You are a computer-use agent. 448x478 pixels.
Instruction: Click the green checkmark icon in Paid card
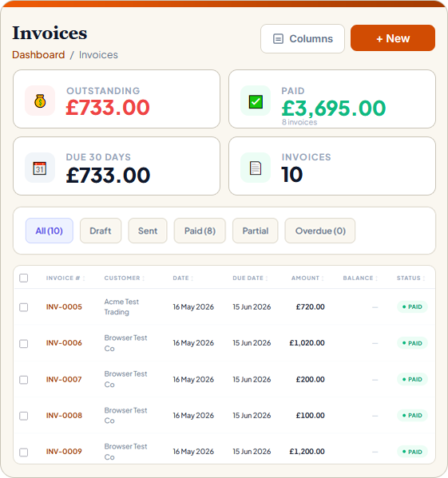[x=256, y=102]
